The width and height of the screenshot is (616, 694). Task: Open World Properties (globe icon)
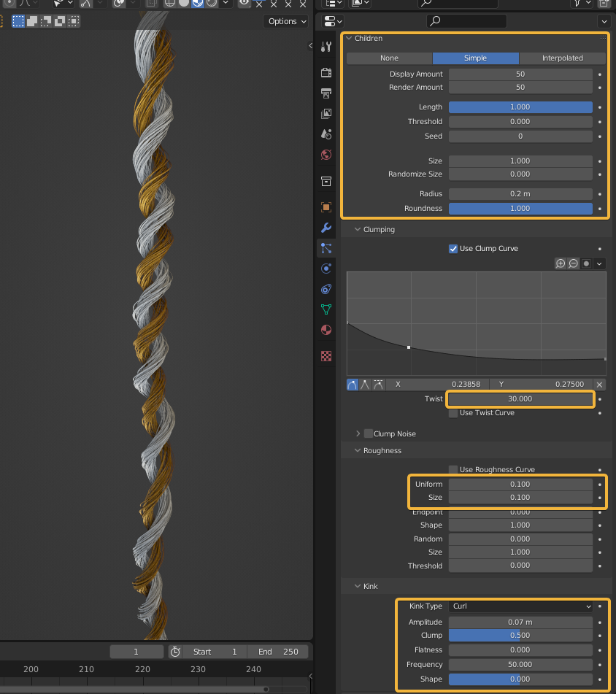tap(326, 155)
